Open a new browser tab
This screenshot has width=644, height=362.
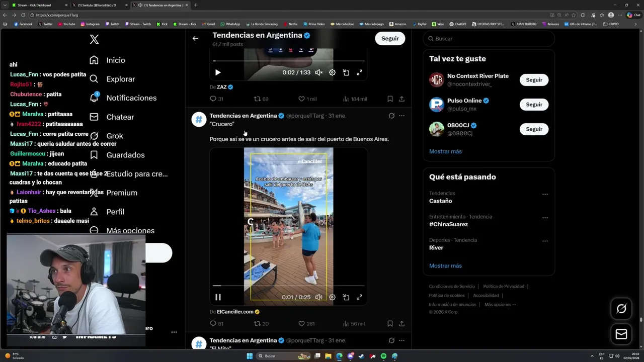[x=196, y=5]
